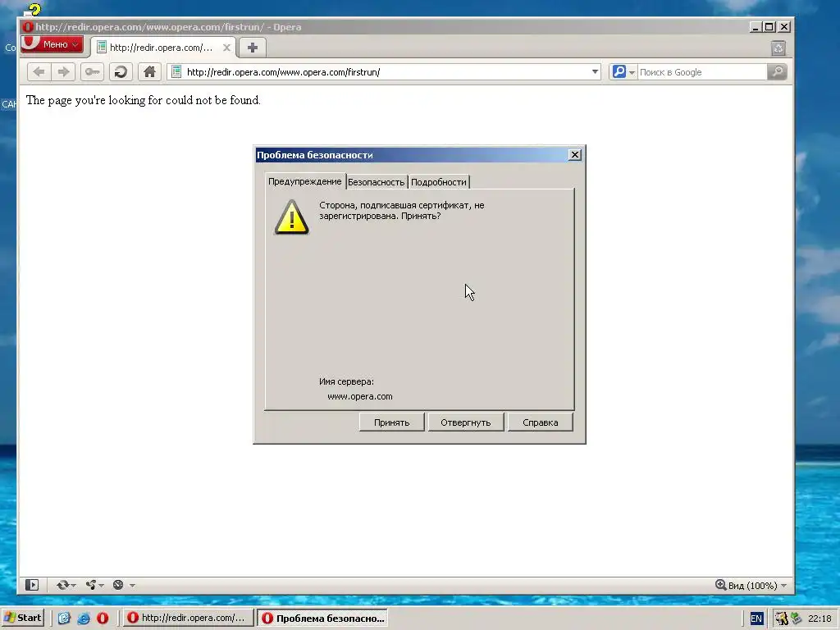
Task: Click the page icon in address bar
Action: pos(176,72)
